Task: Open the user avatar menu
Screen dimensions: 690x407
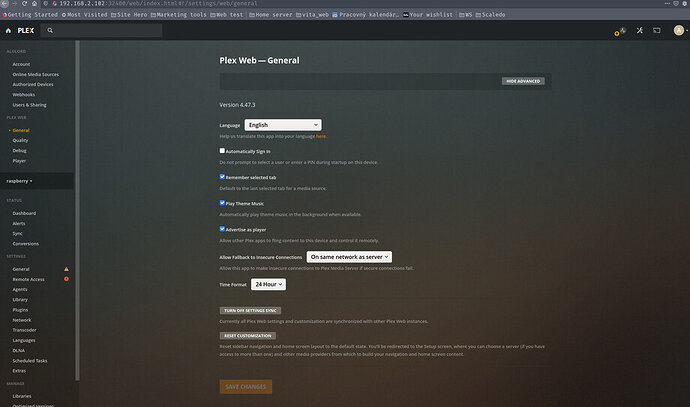Action: pyautogui.click(x=679, y=30)
